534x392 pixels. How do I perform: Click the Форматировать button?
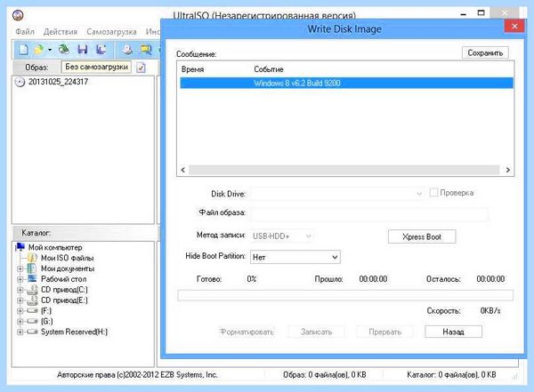tap(247, 332)
